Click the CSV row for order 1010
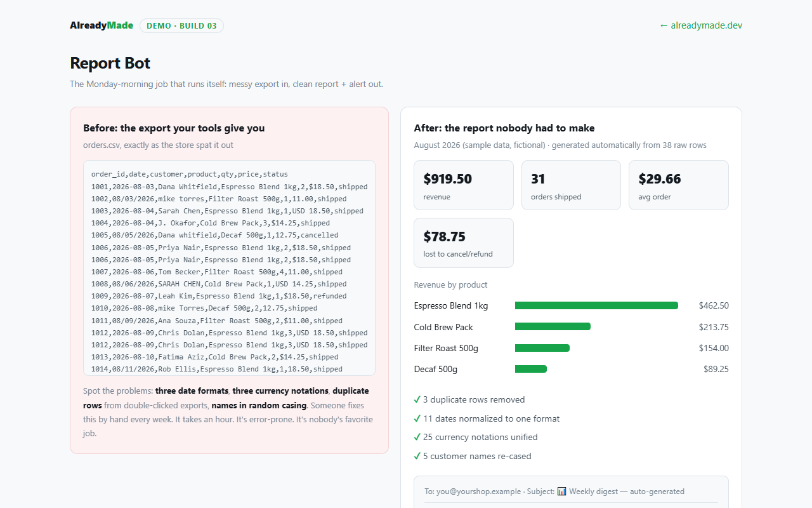812x508 pixels. (x=204, y=308)
